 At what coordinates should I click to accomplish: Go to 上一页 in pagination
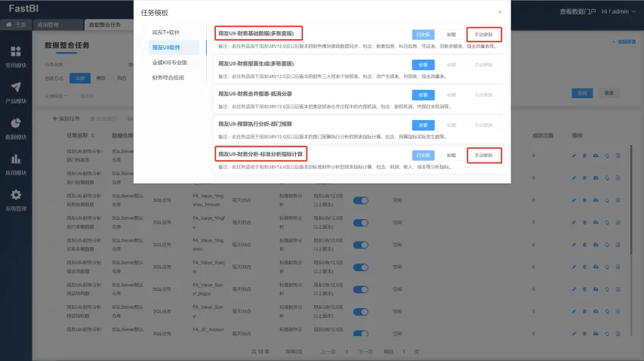point(328,352)
